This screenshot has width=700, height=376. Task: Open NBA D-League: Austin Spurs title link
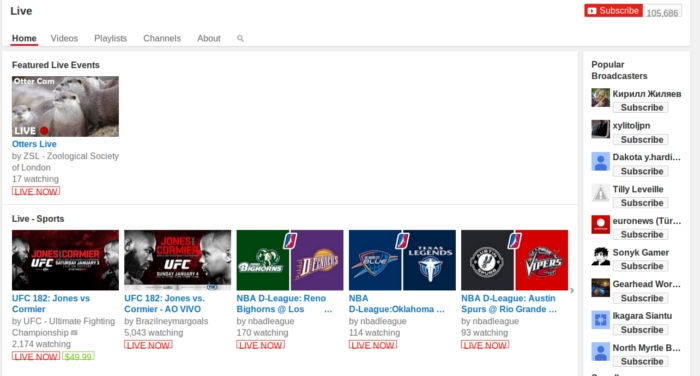[508, 304]
